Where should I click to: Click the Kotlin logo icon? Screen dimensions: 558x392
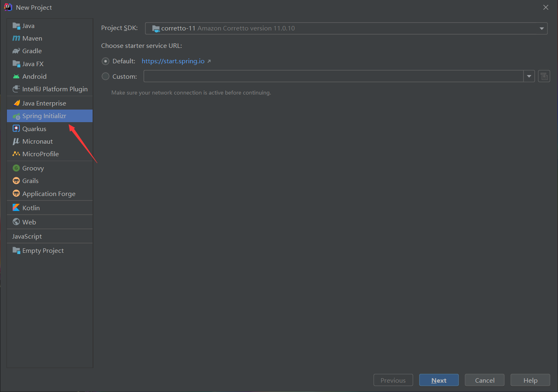[16, 207]
